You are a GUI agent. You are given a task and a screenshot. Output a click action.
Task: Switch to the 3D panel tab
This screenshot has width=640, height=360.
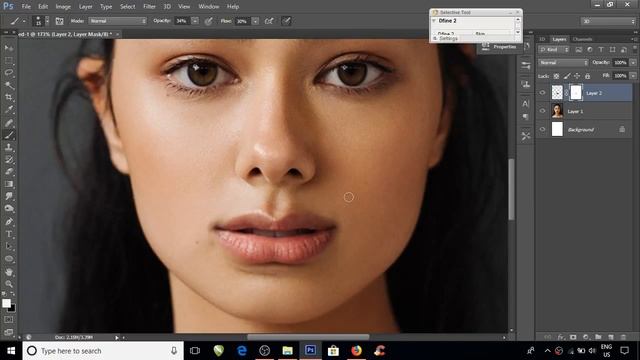tap(542, 40)
